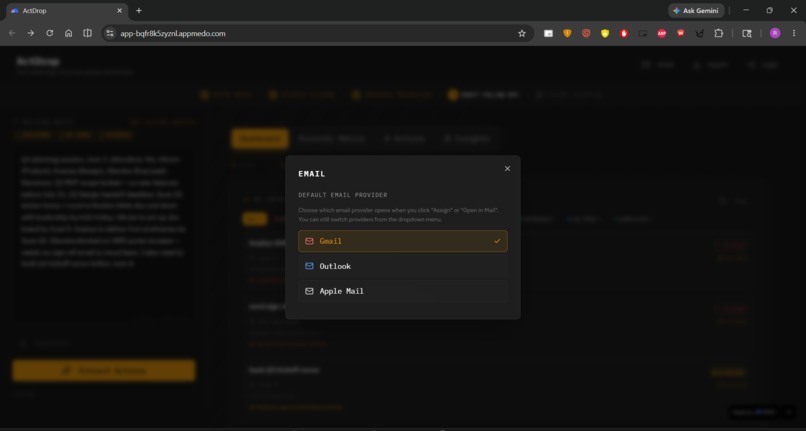This screenshot has height=431, width=806.
Task: Go back in browser history
Action: click(12, 33)
